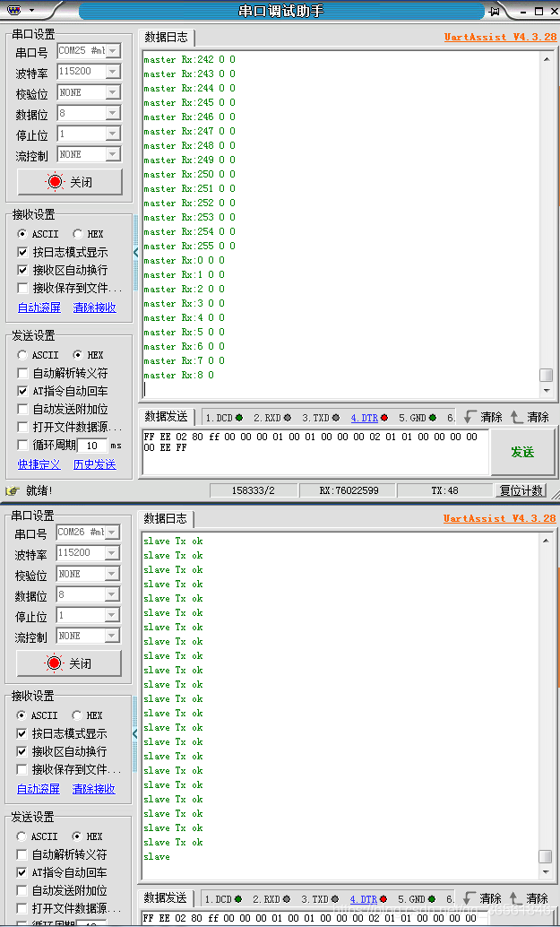Click bottom log scrollbar down arrow
The width and height of the screenshot is (560, 927).
click(546, 871)
